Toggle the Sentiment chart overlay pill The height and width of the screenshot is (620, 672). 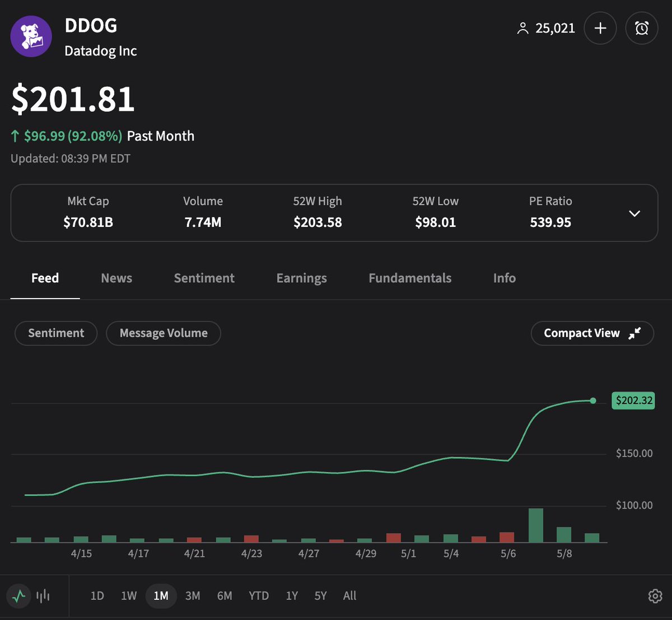coord(56,333)
